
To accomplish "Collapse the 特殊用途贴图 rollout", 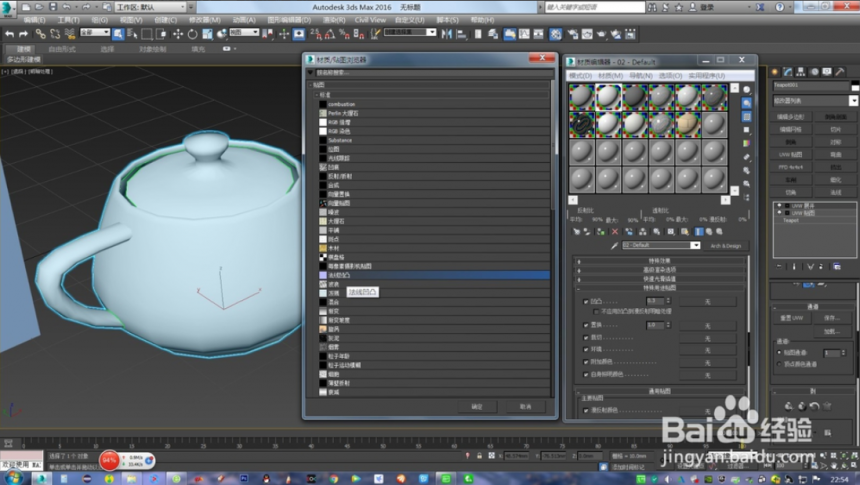I will tap(660, 288).
